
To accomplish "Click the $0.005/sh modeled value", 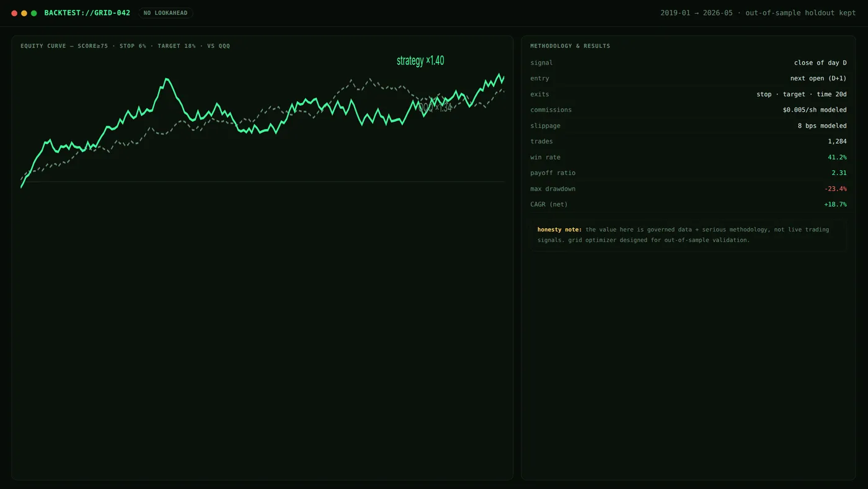I will point(815,110).
